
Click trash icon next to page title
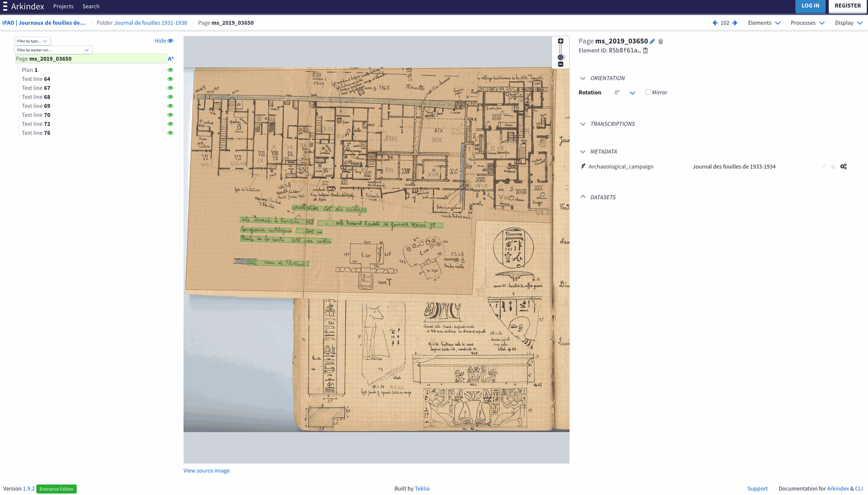pos(660,42)
